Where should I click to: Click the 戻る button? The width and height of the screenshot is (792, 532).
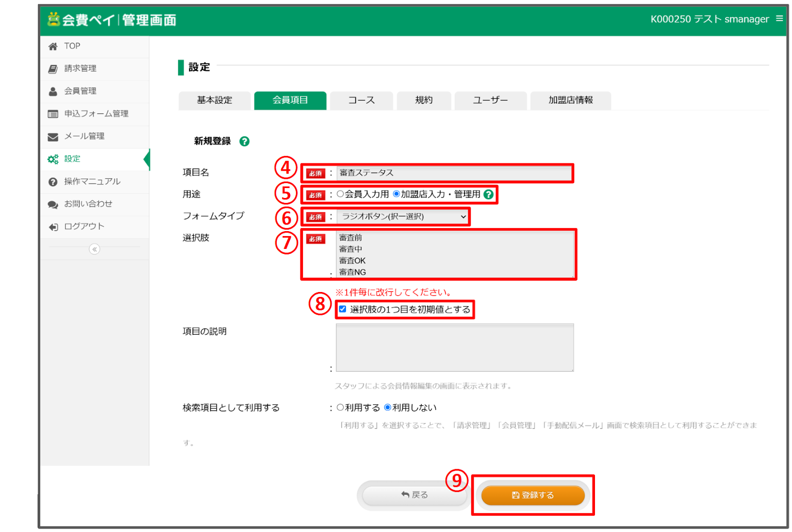(414, 495)
